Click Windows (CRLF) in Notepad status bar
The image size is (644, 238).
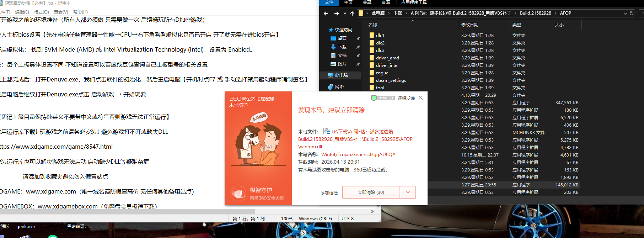315,219
